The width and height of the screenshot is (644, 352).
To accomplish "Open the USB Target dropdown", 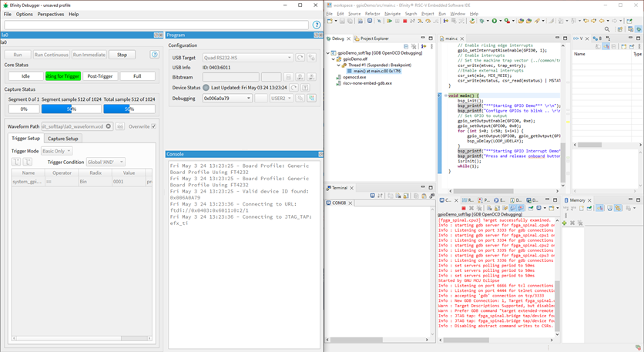I will tap(247, 58).
